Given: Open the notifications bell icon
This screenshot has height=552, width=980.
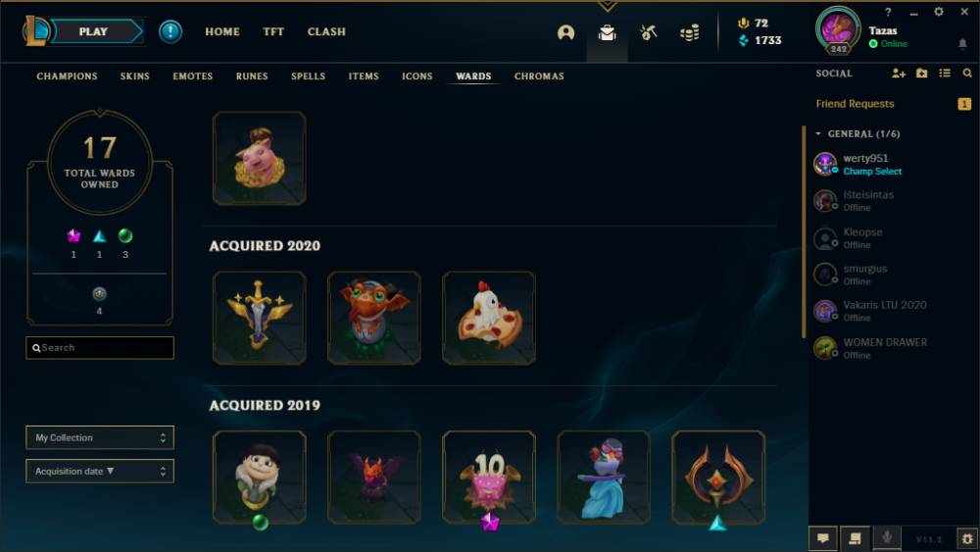Looking at the screenshot, I should click(x=962, y=44).
